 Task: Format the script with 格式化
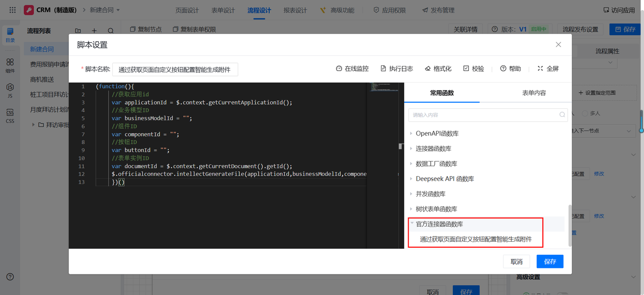tap(438, 69)
